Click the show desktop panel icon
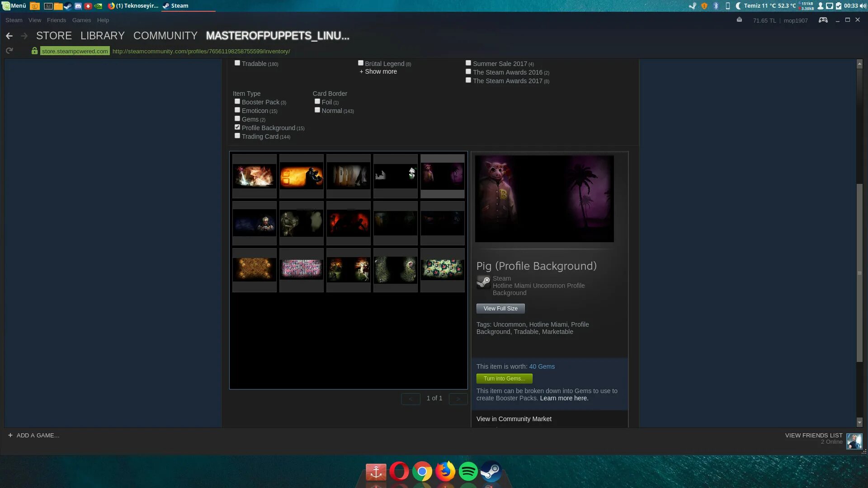The width and height of the screenshot is (868, 488). (34, 6)
